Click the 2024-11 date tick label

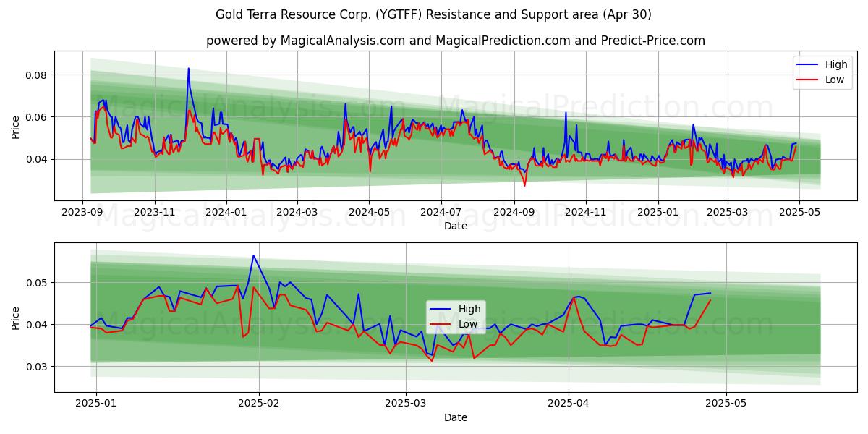(585, 212)
